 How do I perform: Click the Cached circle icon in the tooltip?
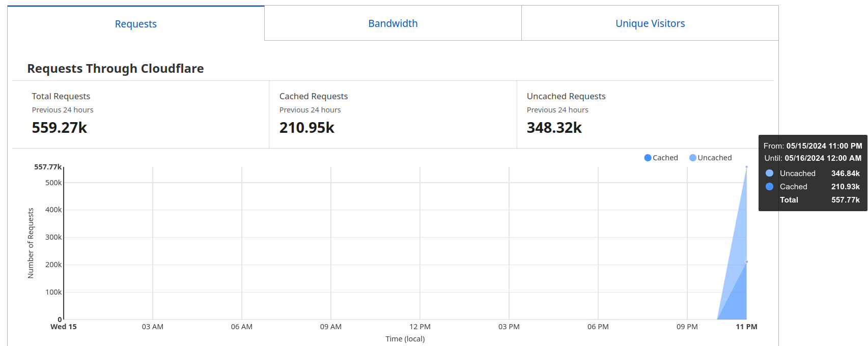tap(769, 187)
